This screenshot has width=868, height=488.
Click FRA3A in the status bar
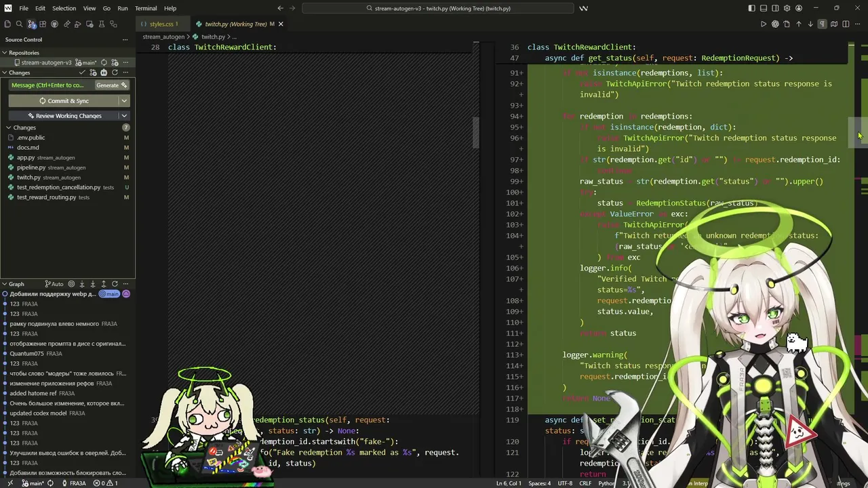coord(73,483)
